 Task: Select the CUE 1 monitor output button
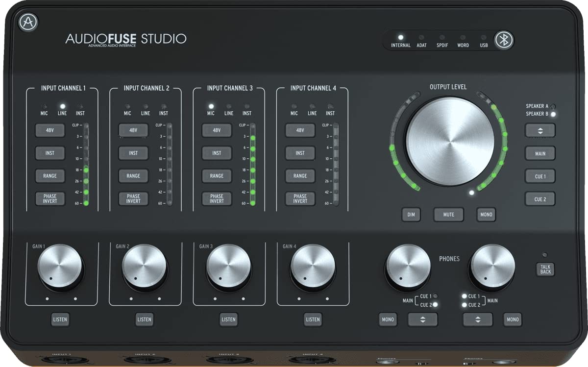[540, 176]
